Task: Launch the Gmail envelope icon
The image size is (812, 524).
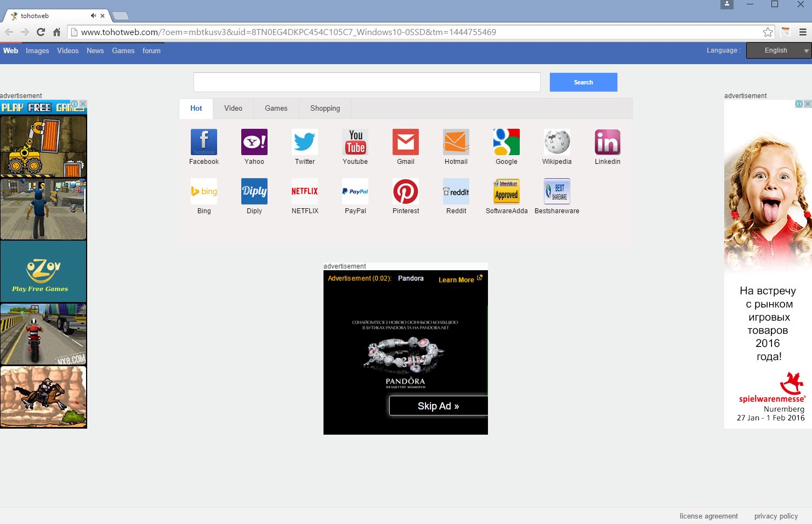Action: (x=405, y=142)
